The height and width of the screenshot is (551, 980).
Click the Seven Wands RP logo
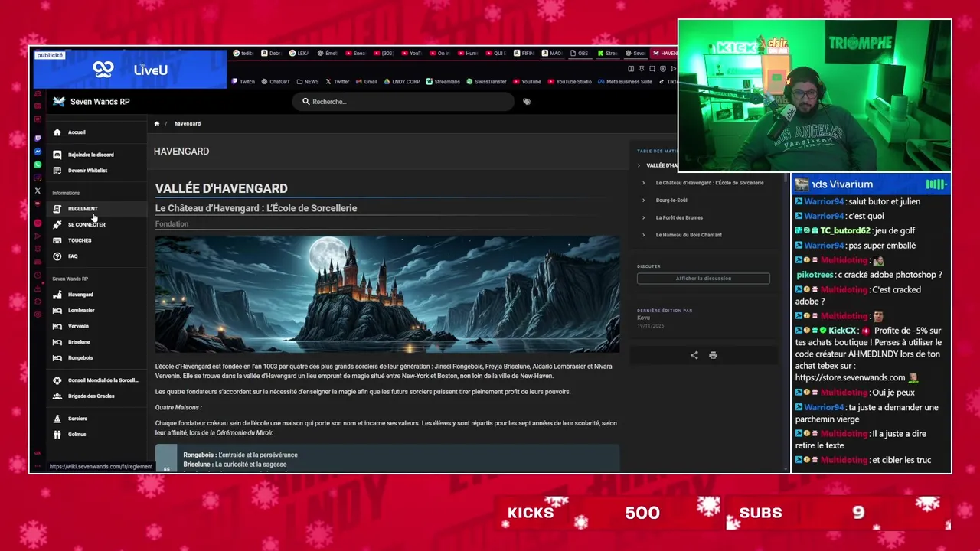click(59, 102)
